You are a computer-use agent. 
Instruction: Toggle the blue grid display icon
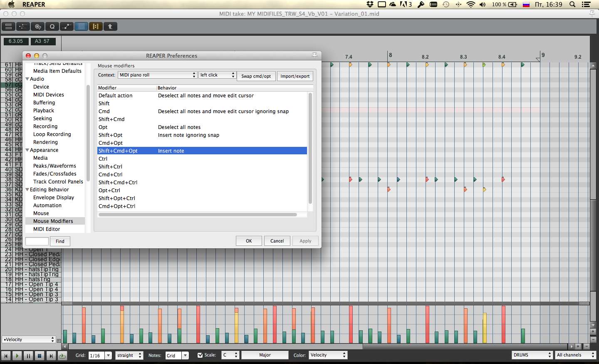point(81,27)
